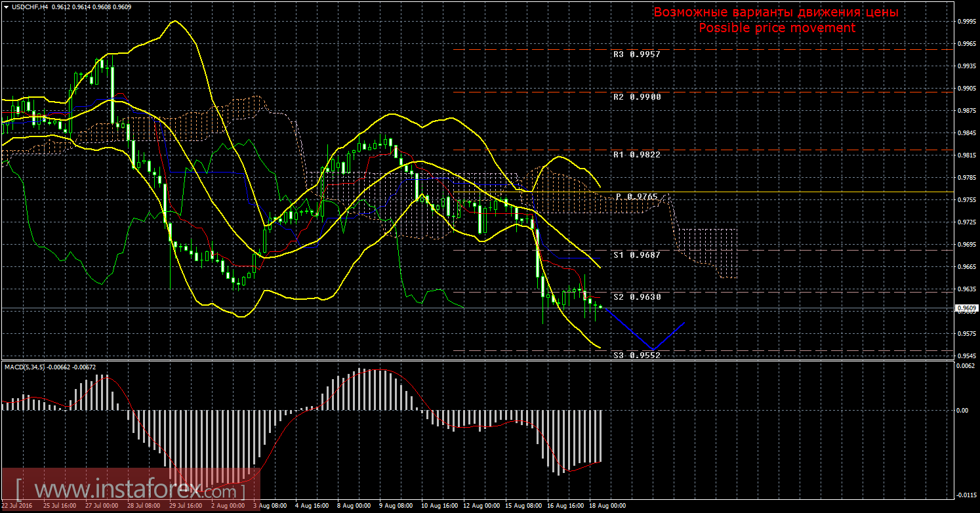Image resolution: width=980 pixels, height=513 pixels.
Task: Click the '16 Aug 16:00' time axis label
Action: [565, 506]
